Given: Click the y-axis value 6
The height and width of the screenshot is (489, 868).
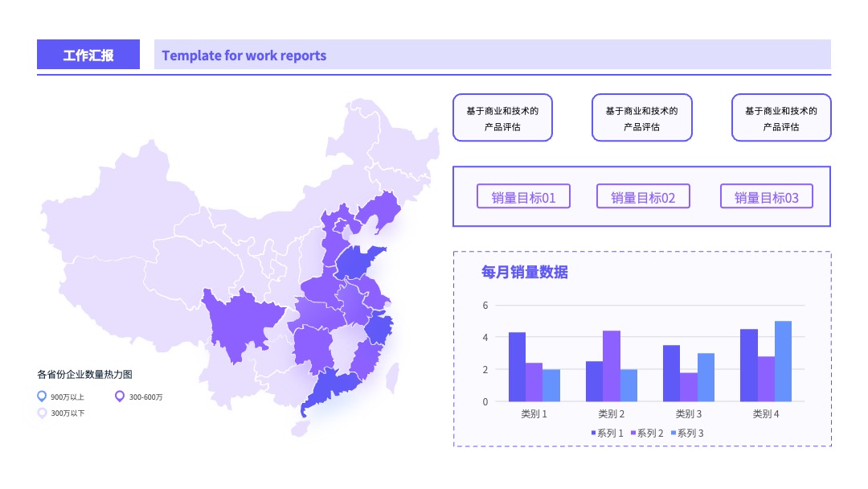Looking at the screenshot, I should tap(485, 305).
